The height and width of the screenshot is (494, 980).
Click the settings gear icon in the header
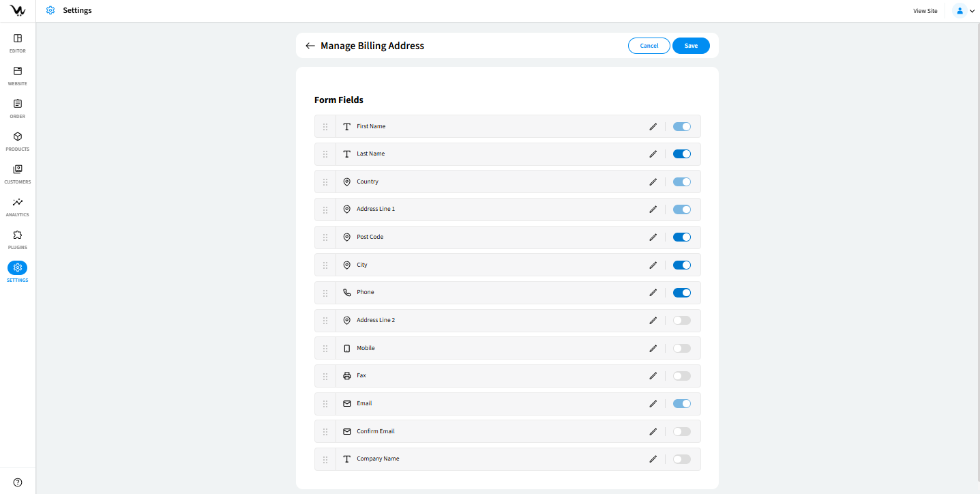click(x=50, y=11)
